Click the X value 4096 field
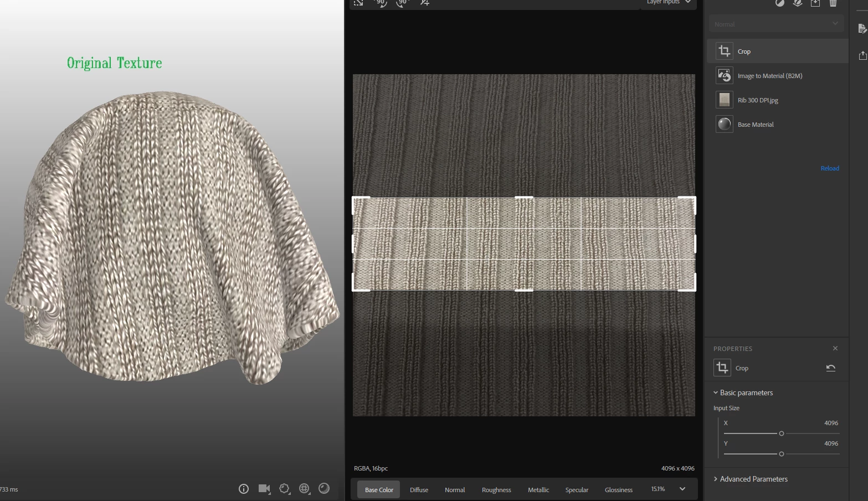Viewport: 868px width, 501px height. point(831,423)
